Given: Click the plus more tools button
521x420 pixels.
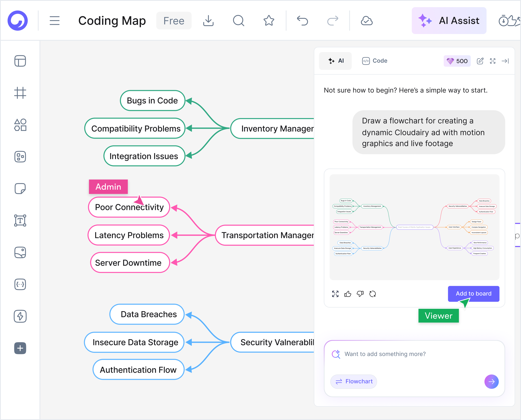Looking at the screenshot, I should [x=20, y=348].
